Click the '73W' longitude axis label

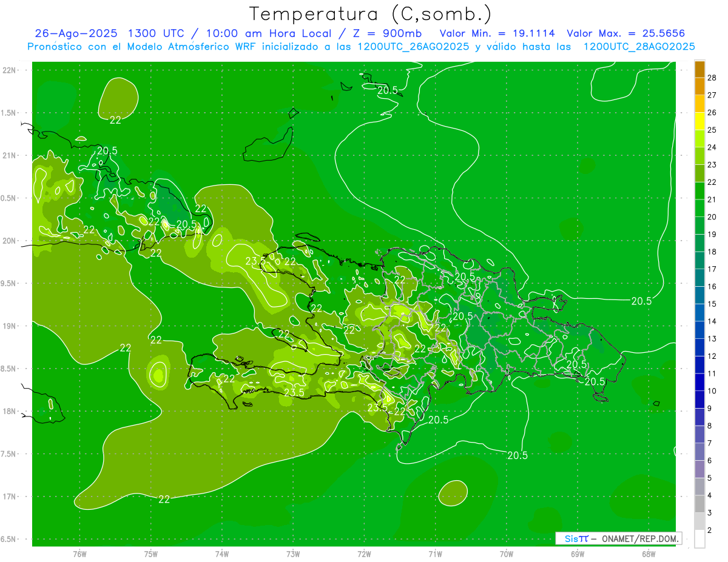tap(293, 554)
